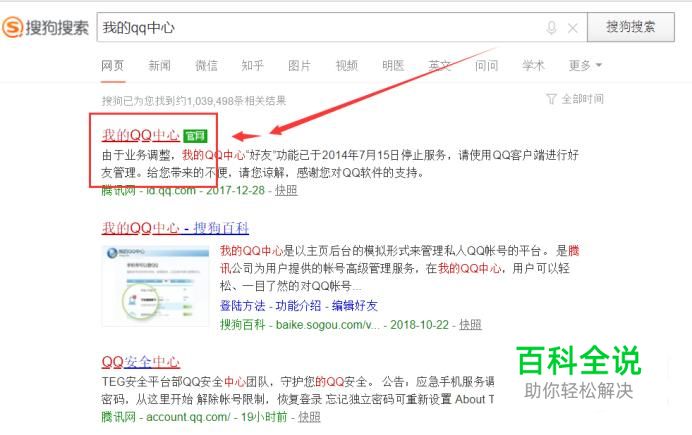Open the 全部时间 filter funnel icon
This screenshot has height=435, width=692.
[551, 99]
